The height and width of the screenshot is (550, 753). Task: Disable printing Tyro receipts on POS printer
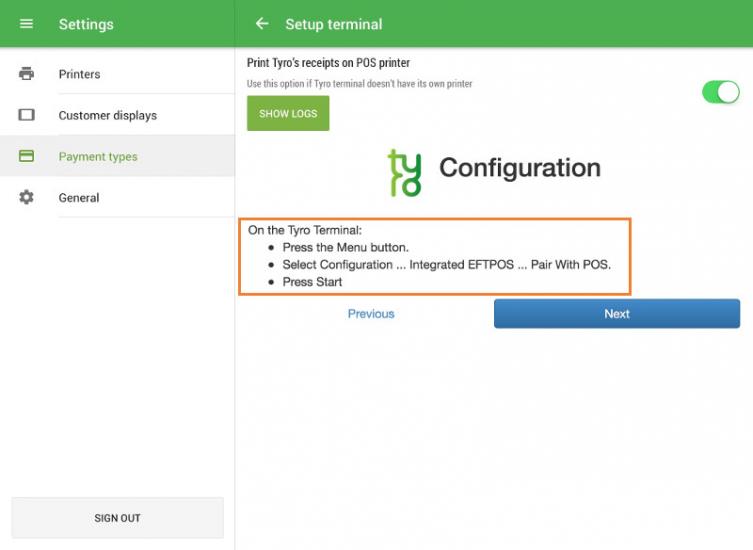(720, 93)
